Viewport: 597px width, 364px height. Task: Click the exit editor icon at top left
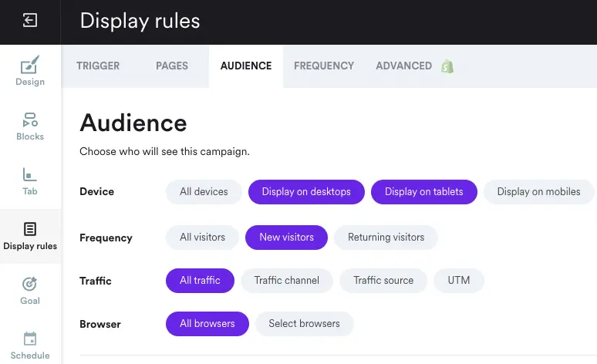pyautogui.click(x=30, y=21)
